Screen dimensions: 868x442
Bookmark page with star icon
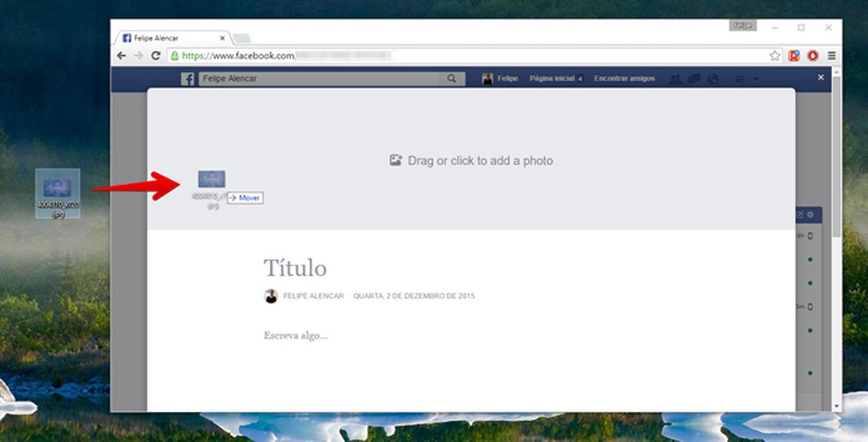pyautogui.click(x=775, y=56)
